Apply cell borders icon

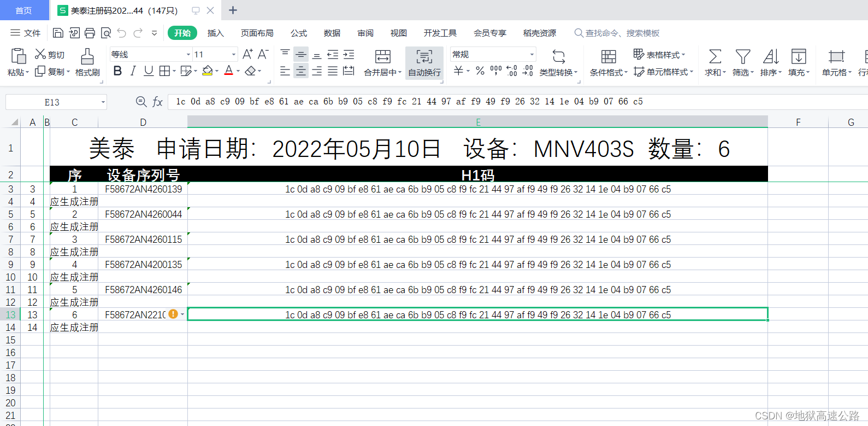tap(164, 71)
